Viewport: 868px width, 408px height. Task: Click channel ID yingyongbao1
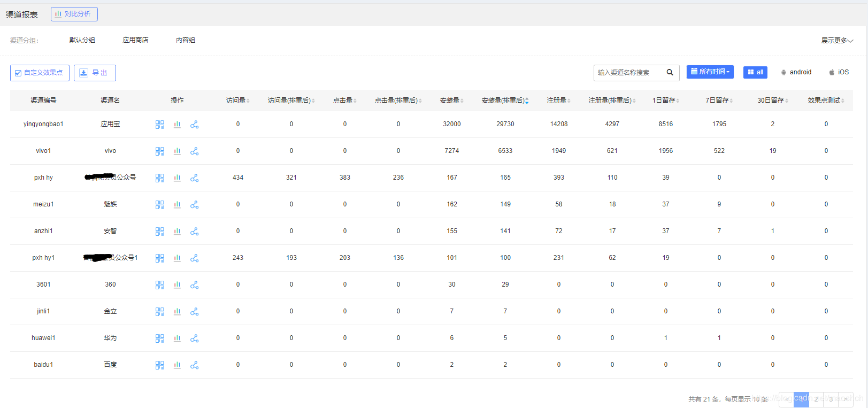(x=43, y=124)
